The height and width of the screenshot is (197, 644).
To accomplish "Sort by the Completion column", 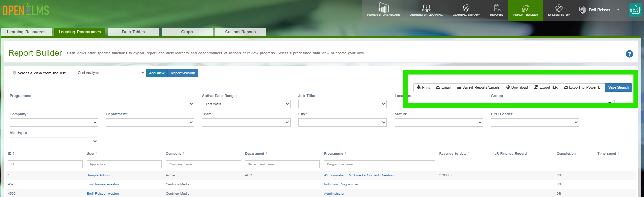I will 568,154.
